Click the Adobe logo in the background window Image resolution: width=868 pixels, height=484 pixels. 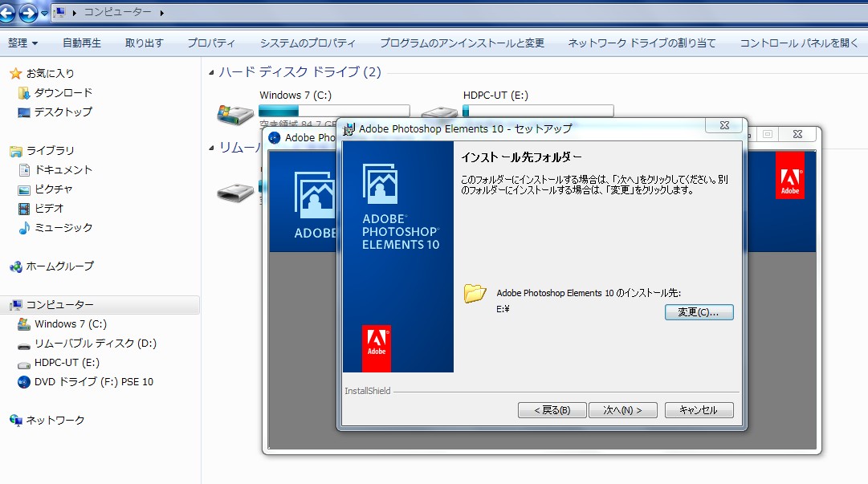pos(789,175)
